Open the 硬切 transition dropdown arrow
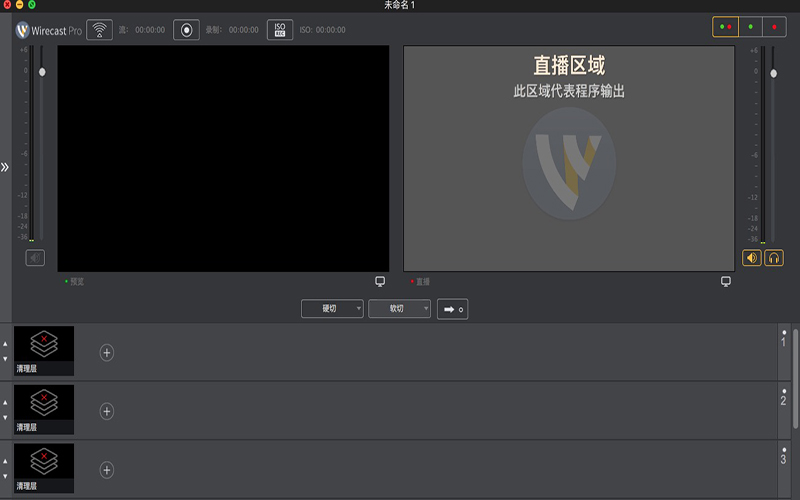Image resolution: width=800 pixels, height=500 pixels. [x=359, y=308]
